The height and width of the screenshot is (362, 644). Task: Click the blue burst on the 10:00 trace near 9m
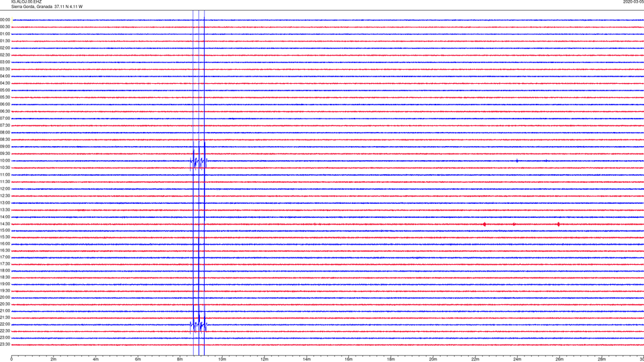pyautogui.click(x=199, y=162)
